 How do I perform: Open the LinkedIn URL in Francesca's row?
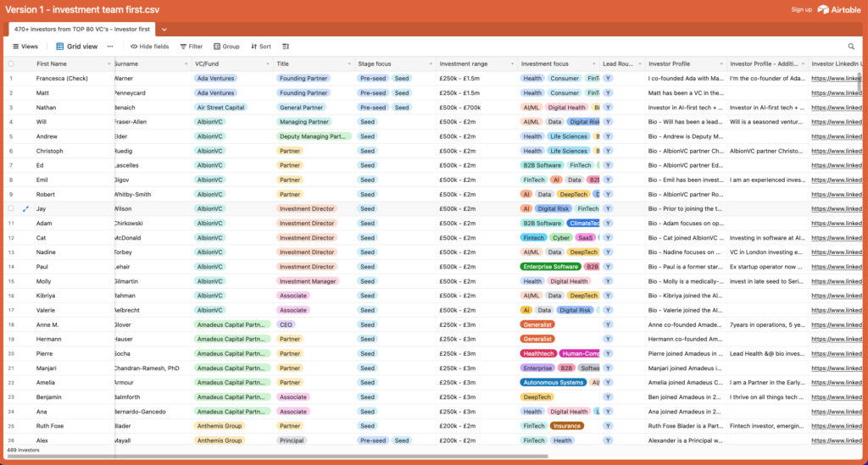[836, 79]
